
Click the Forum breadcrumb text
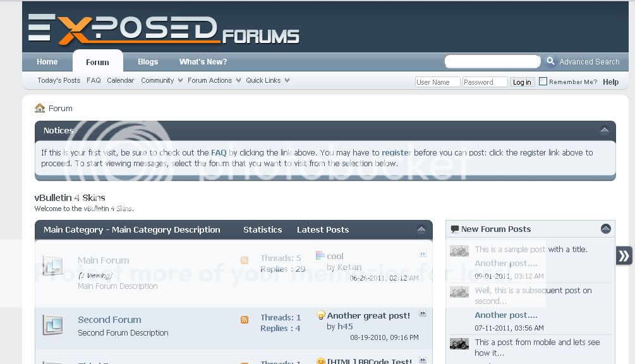(61, 108)
